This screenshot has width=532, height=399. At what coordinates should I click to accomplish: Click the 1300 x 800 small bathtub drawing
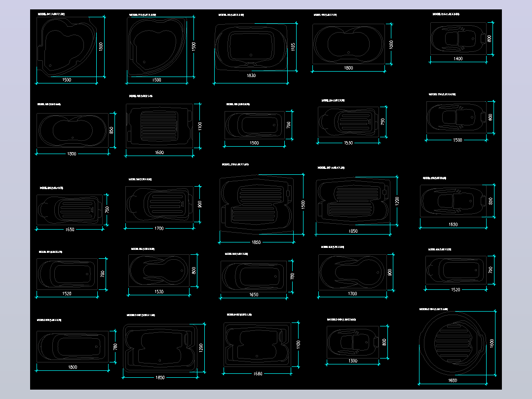353,342
